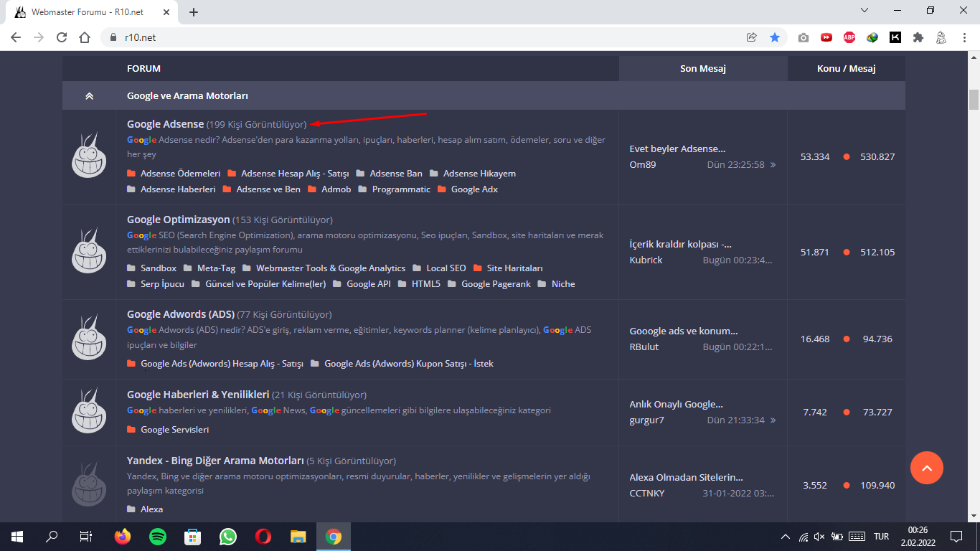Open Webmaster Tools & Google Analytics subforum
Image resolution: width=980 pixels, height=551 pixels.
coord(331,268)
